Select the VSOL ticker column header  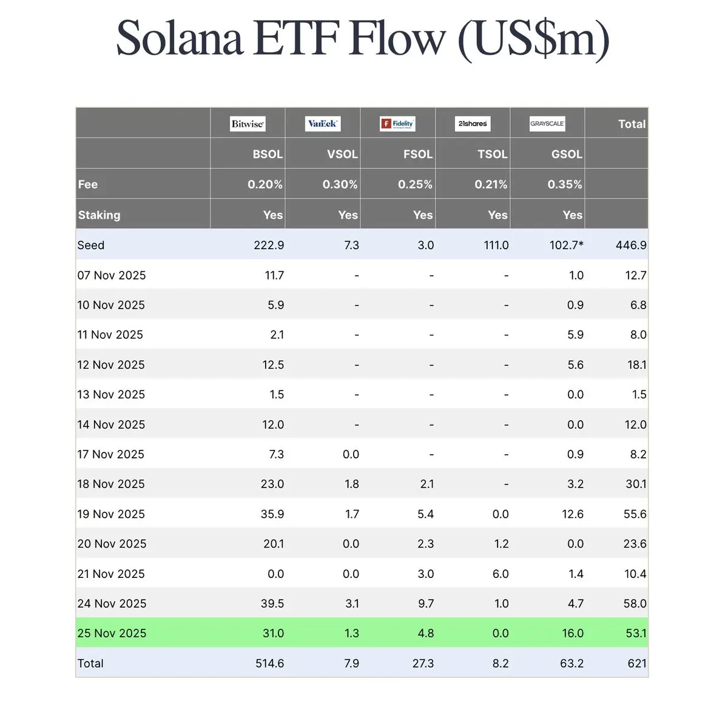[x=342, y=154]
